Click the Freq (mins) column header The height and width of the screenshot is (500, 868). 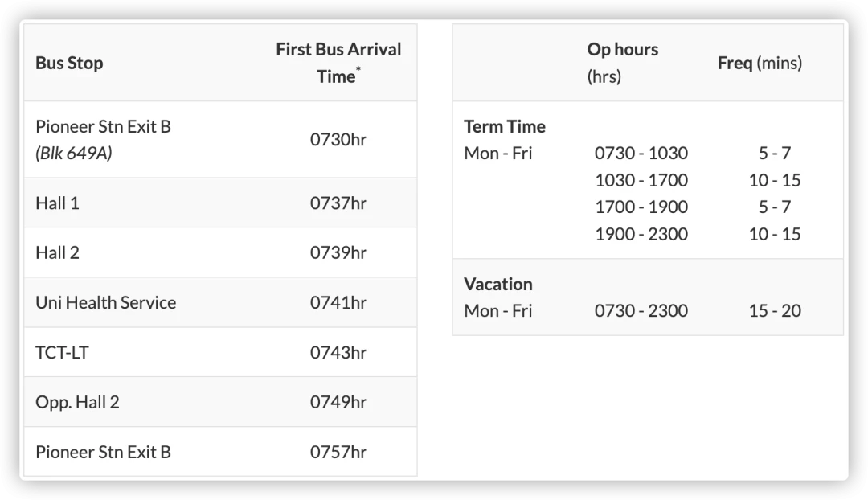click(759, 64)
